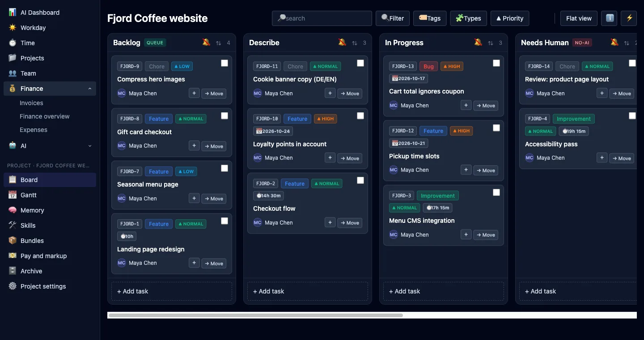Sort the Describe column with arrows icon
Viewport: 644px width, 340px height.
pos(355,43)
